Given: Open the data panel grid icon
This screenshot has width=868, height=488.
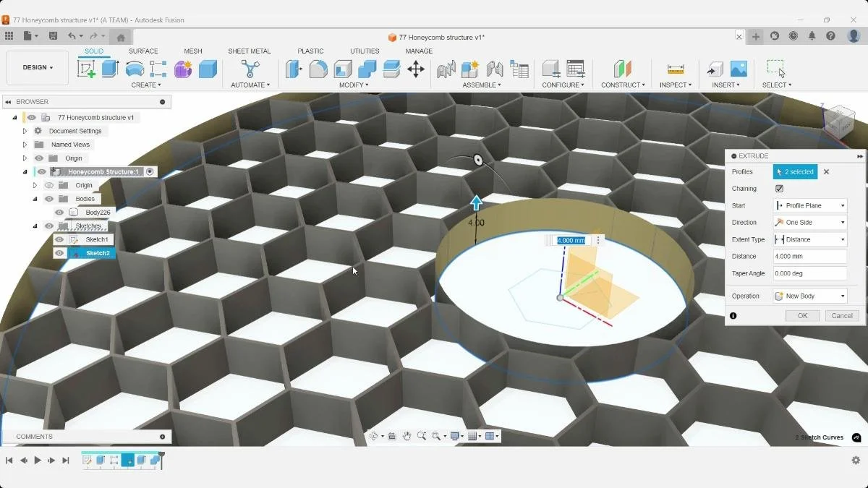Looking at the screenshot, I should (x=9, y=36).
